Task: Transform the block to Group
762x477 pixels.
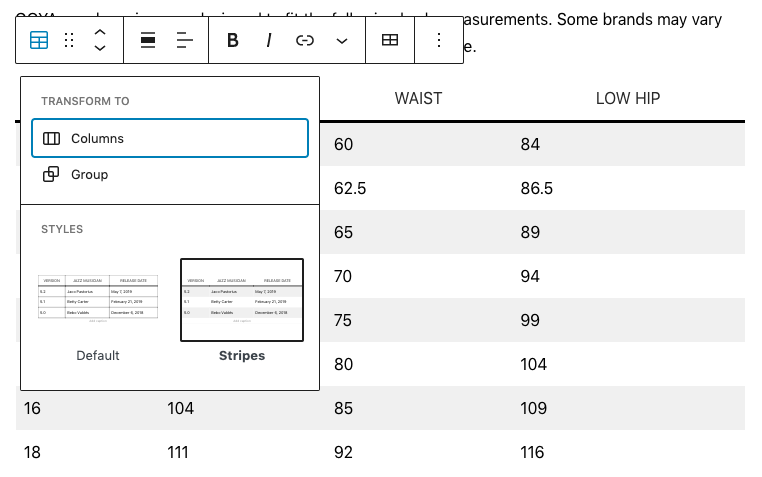Action: pyautogui.click(x=170, y=174)
